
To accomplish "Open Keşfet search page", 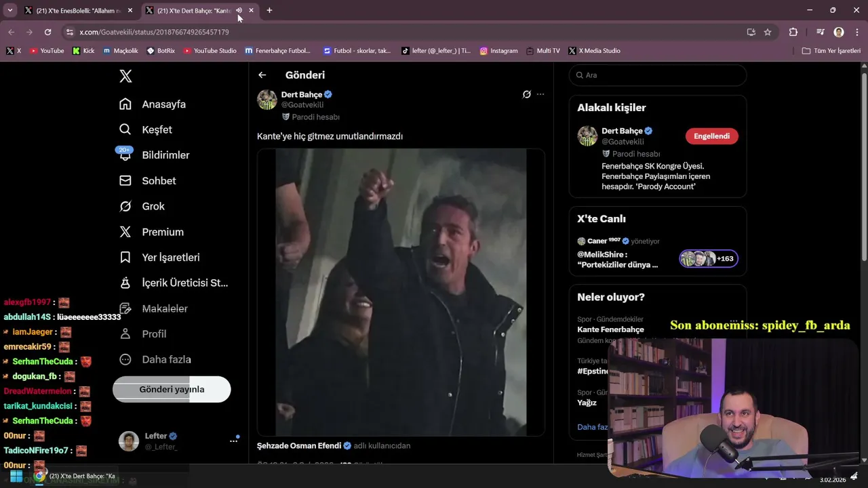I will pyautogui.click(x=146, y=129).
